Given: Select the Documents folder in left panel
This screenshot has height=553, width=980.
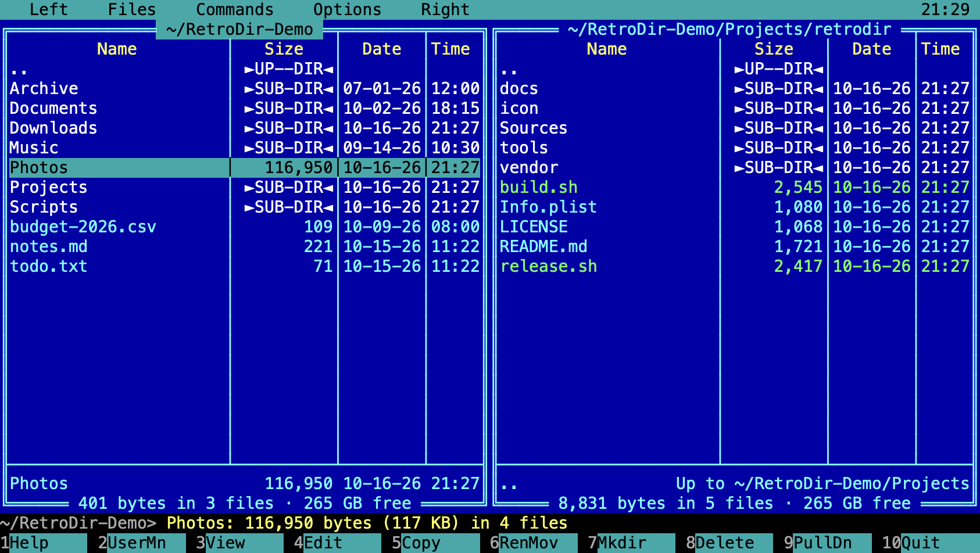Looking at the screenshot, I should click(245, 108).
